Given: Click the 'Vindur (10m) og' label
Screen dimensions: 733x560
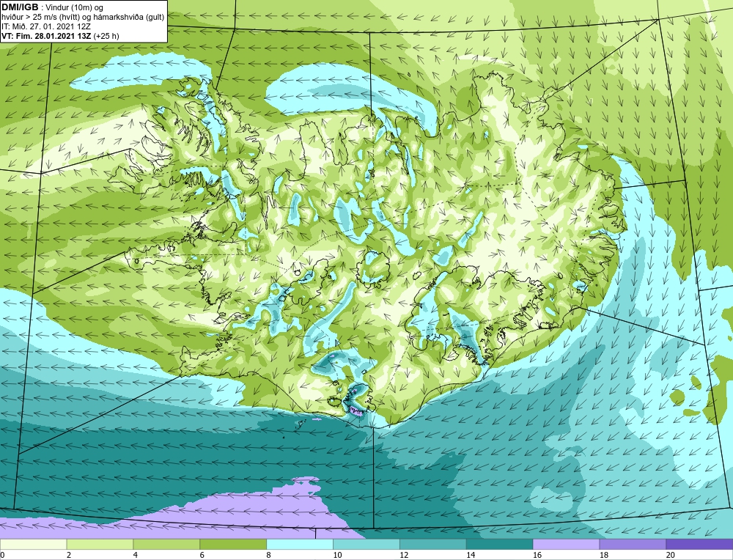Looking at the screenshot, I should [75, 8].
